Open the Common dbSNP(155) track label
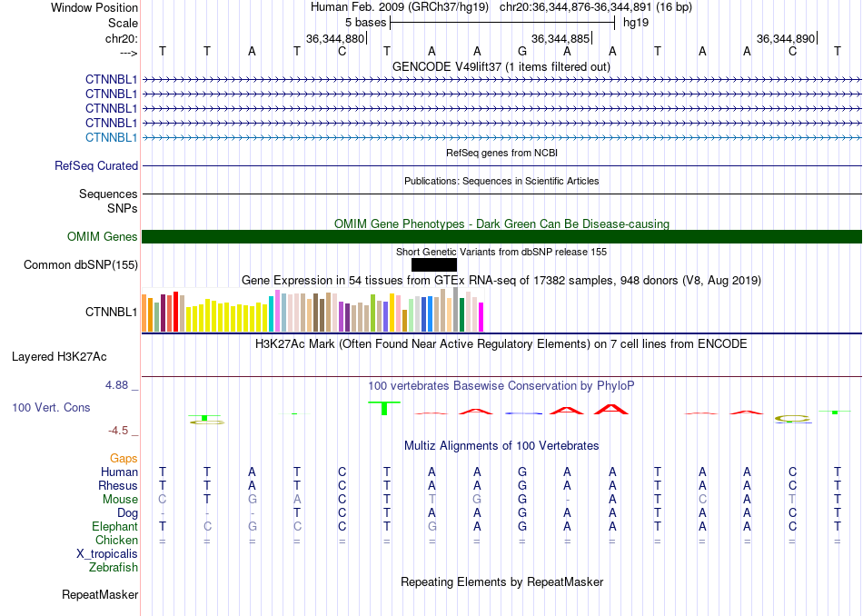Screen dimensions: 863x616 (x=80, y=264)
